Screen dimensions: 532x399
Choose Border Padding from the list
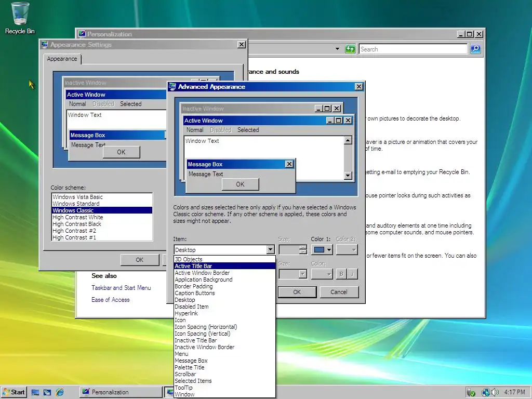[x=224, y=286]
